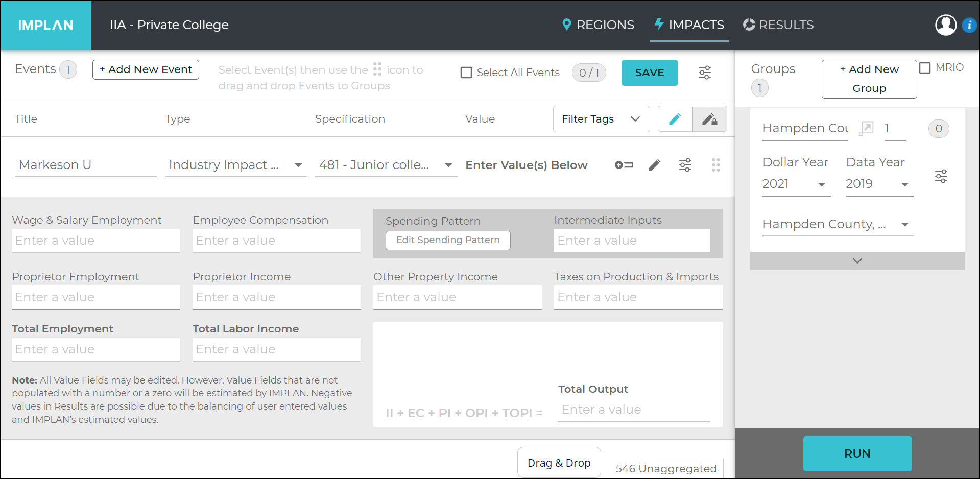This screenshot has height=479, width=980.
Task: Click the 0/1 selected events counter
Action: tap(589, 73)
